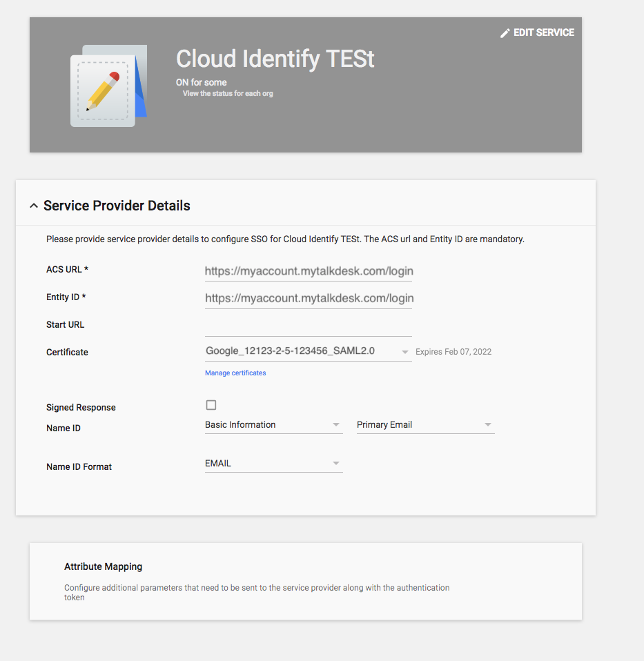The width and height of the screenshot is (644, 661).
Task: Click the Entity ID * label
Action: (x=66, y=297)
